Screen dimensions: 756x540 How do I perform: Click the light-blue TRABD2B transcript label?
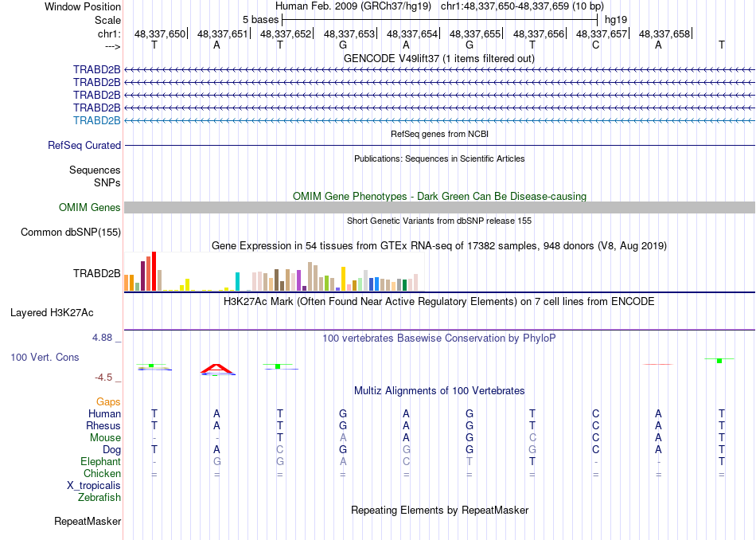point(96,120)
